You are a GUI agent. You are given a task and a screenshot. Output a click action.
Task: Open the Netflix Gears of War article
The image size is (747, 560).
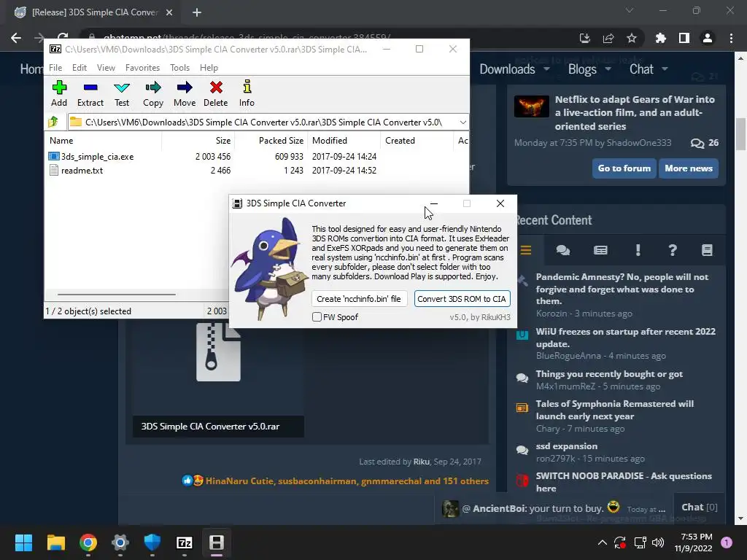(x=635, y=113)
